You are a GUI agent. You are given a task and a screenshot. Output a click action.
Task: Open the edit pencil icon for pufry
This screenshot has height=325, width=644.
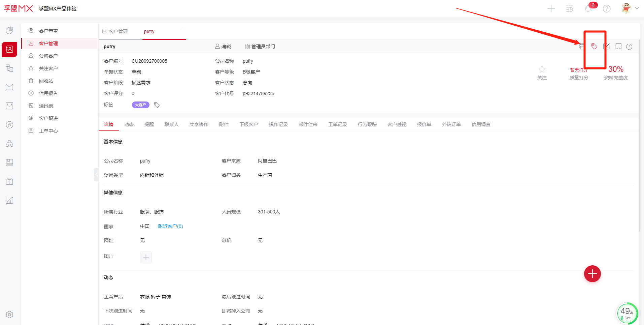pos(606,47)
